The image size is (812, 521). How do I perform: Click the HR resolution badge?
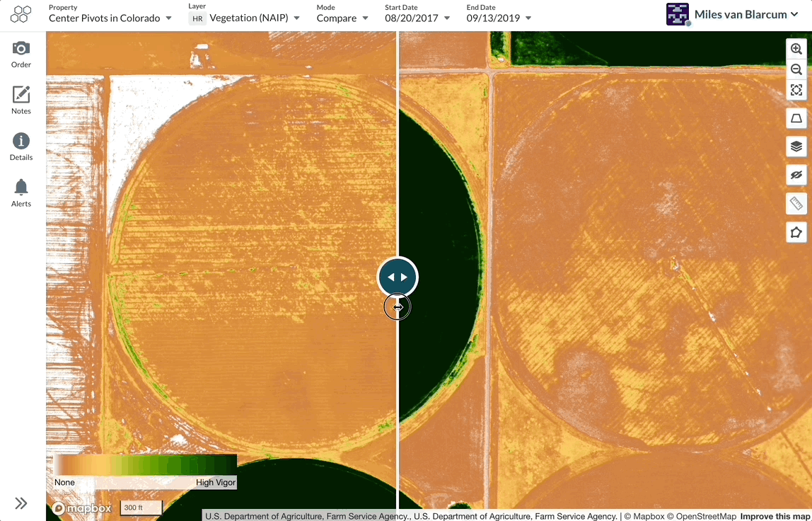(x=197, y=18)
